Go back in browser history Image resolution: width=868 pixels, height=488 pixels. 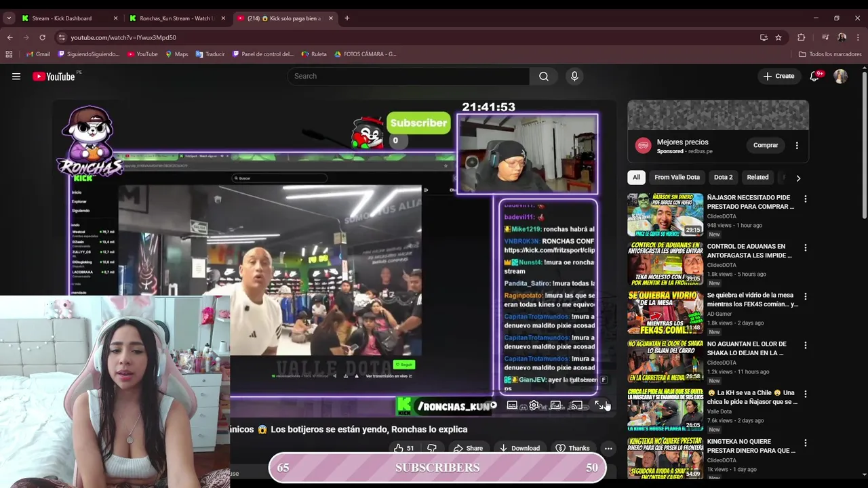[x=9, y=37]
